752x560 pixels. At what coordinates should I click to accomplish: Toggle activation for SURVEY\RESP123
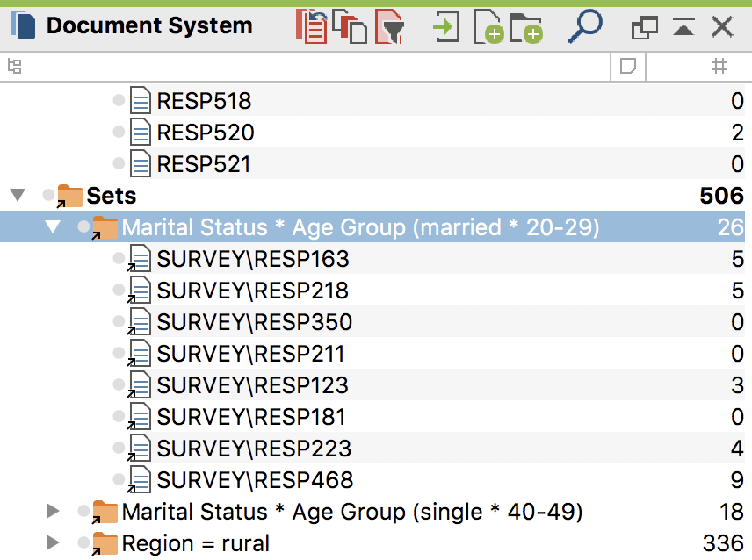pos(119,384)
